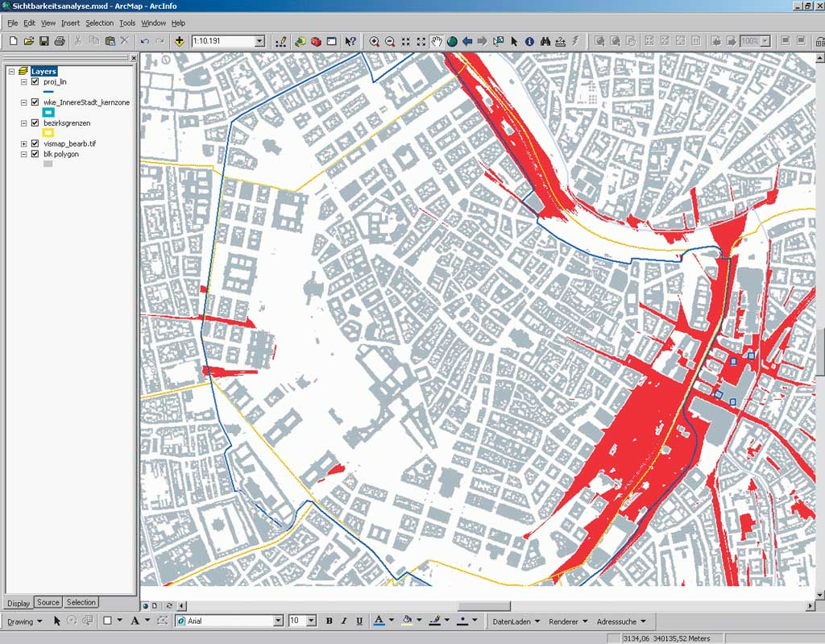
Task: Go back to previous extent arrow
Action: coord(467,41)
